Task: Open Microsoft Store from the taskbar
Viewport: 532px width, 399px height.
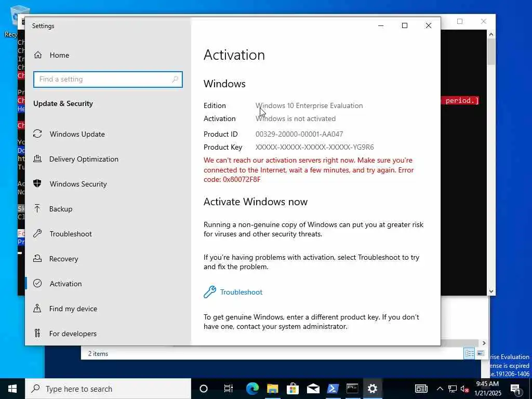Action: [292, 389]
